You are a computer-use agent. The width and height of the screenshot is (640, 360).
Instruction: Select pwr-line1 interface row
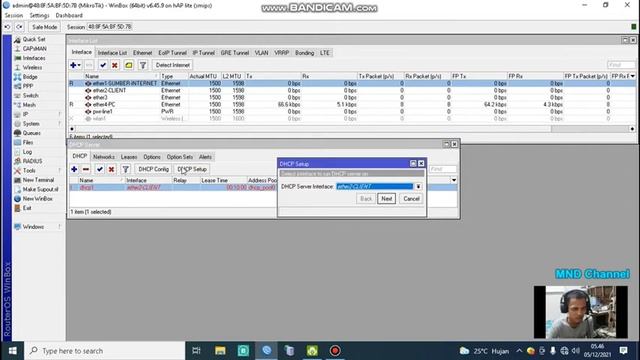pos(352,111)
